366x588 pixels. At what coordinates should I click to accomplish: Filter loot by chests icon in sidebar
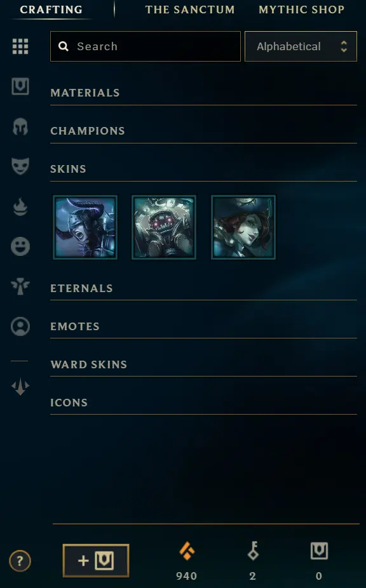pyautogui.click(x=20, y=86)
